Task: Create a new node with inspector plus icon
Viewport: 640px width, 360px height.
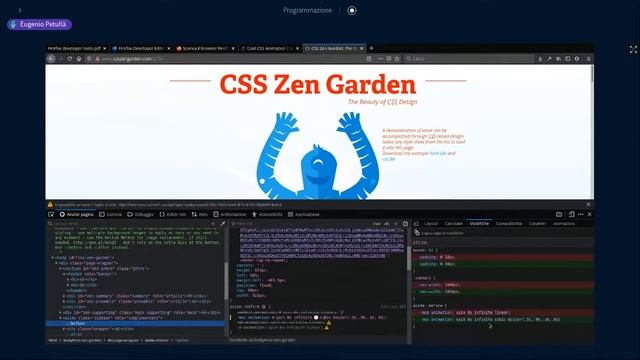Action: coord(213,224)
